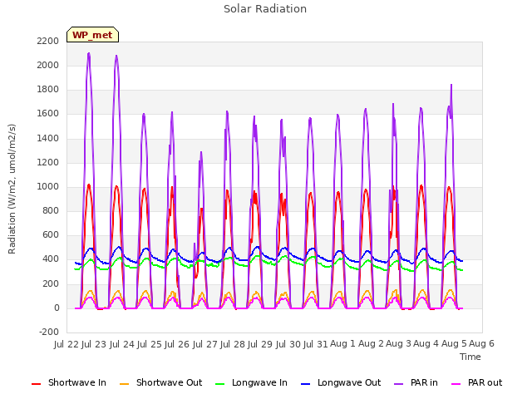Select the Longwave Out legend label

(x=349, y=382)
